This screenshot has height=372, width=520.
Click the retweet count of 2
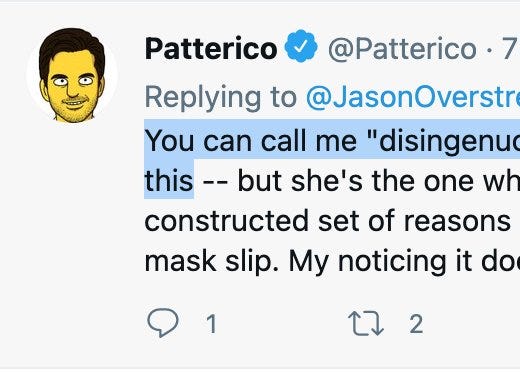click(x=416, y=324)
